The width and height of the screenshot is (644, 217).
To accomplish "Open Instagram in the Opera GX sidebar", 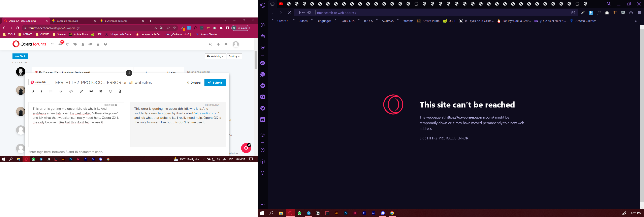I will [262, 97].
